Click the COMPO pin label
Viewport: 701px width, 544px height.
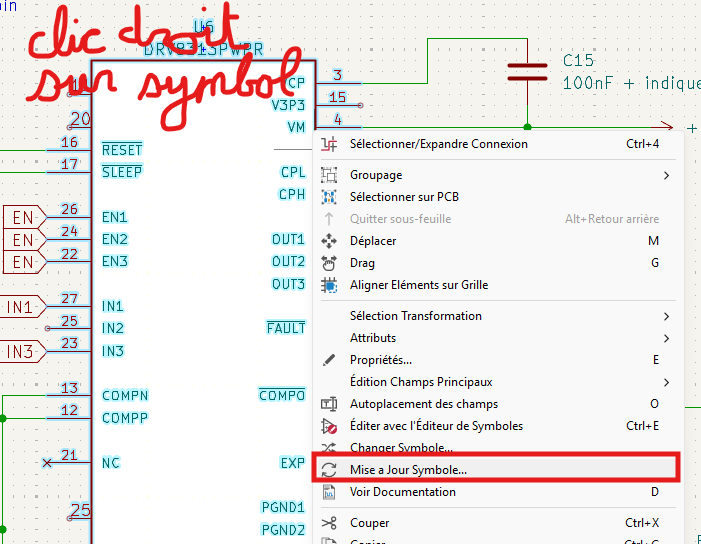[282, 395]
